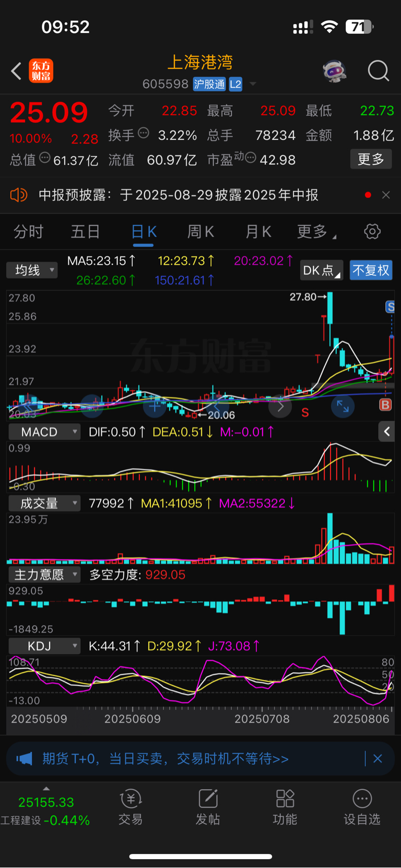Tap the double-left jump-to-start chart button
401x868 pixels.
pos(29,406)
